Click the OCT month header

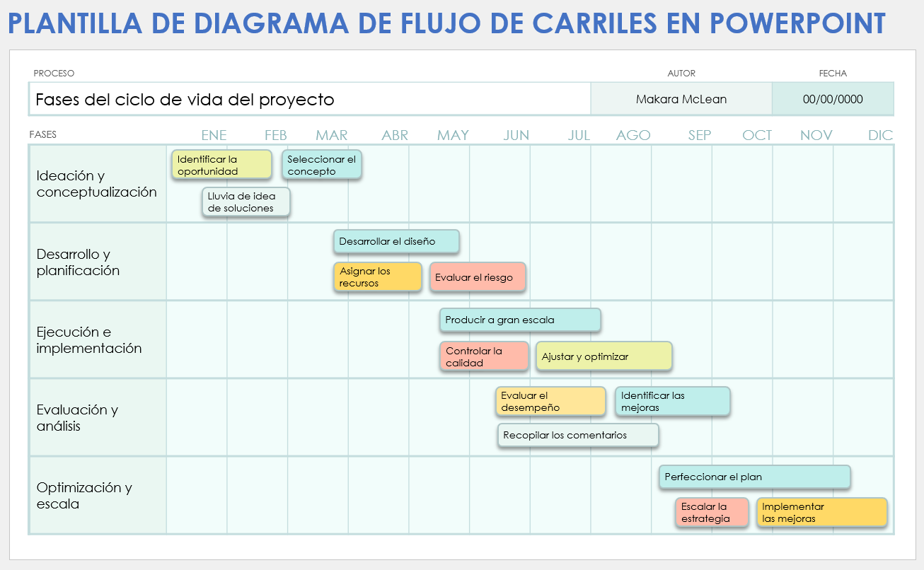point(757,135)
